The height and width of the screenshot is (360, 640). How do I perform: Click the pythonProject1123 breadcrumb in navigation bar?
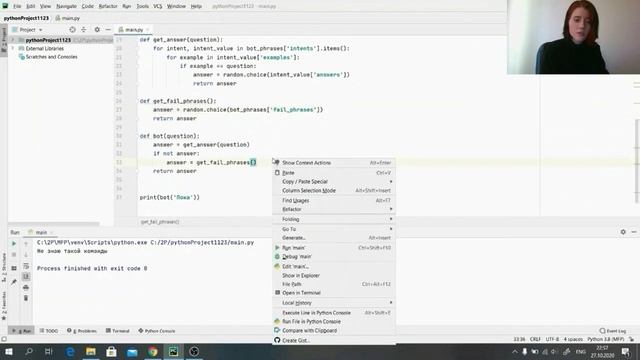26,18
